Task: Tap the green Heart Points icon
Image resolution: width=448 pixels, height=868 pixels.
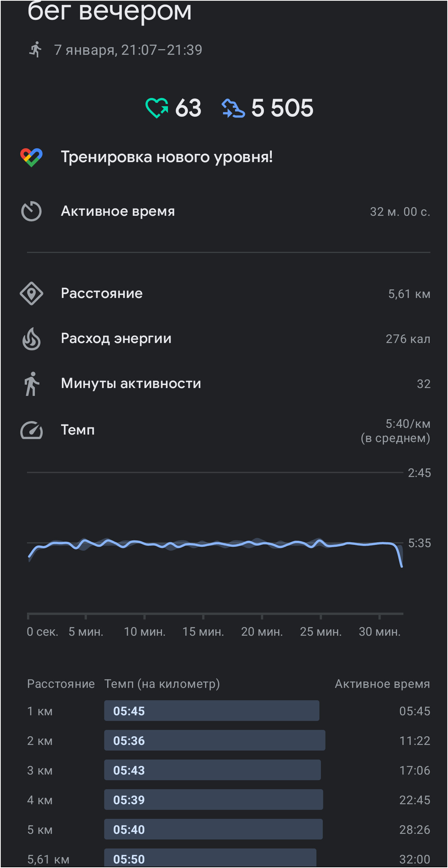Action: tap(157, 108)
